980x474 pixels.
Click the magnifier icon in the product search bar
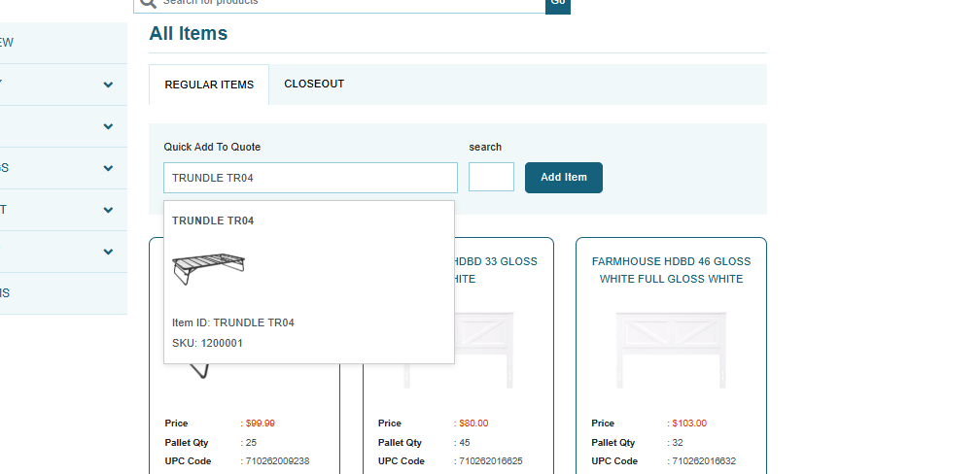click(x=148, y=3)
